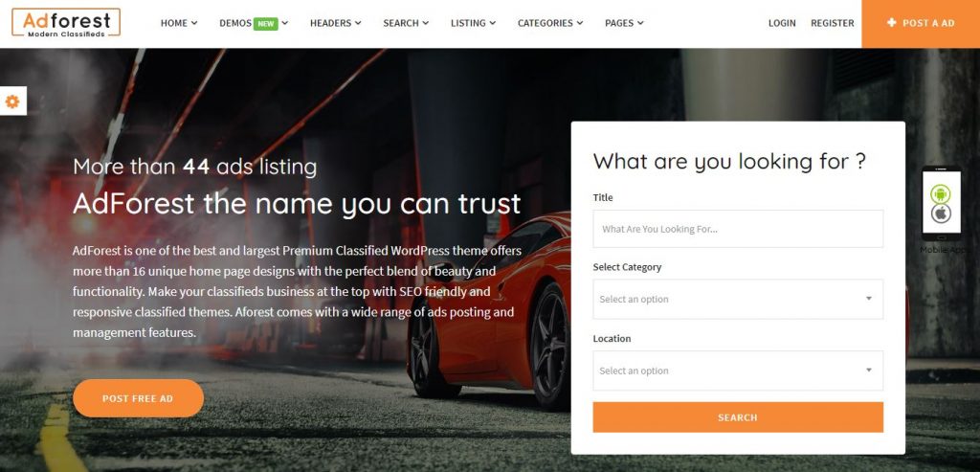
Task: Click the plus icon in Post A Ad
Action: 892,23
